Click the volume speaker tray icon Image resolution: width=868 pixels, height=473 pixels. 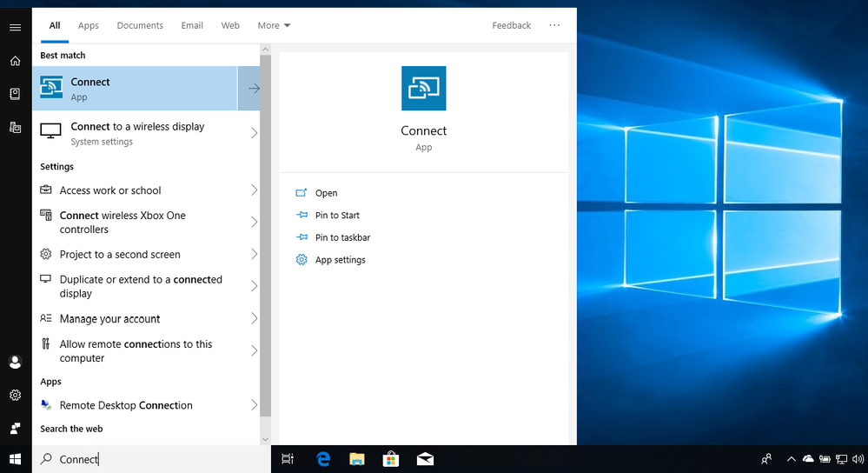pos(858,459)
